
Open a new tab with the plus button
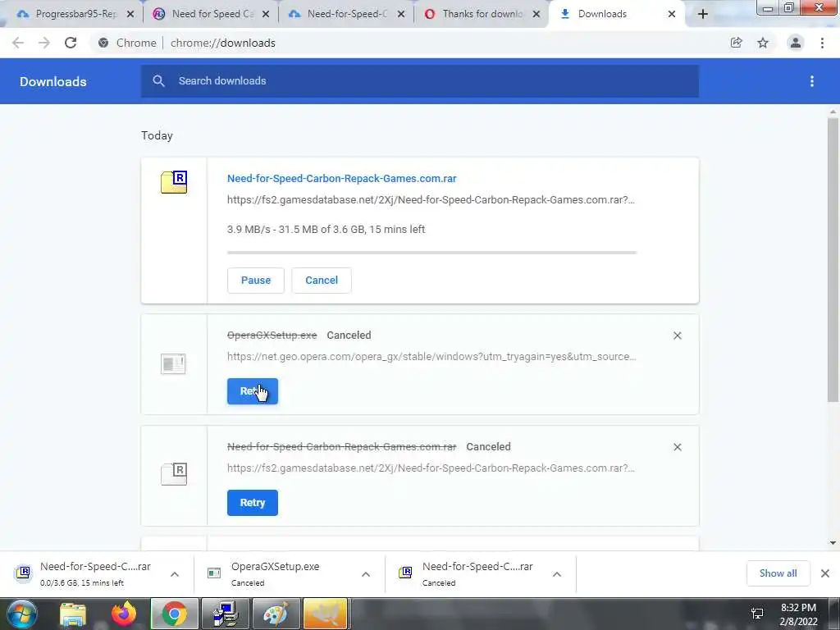click(x=703, y=14)
